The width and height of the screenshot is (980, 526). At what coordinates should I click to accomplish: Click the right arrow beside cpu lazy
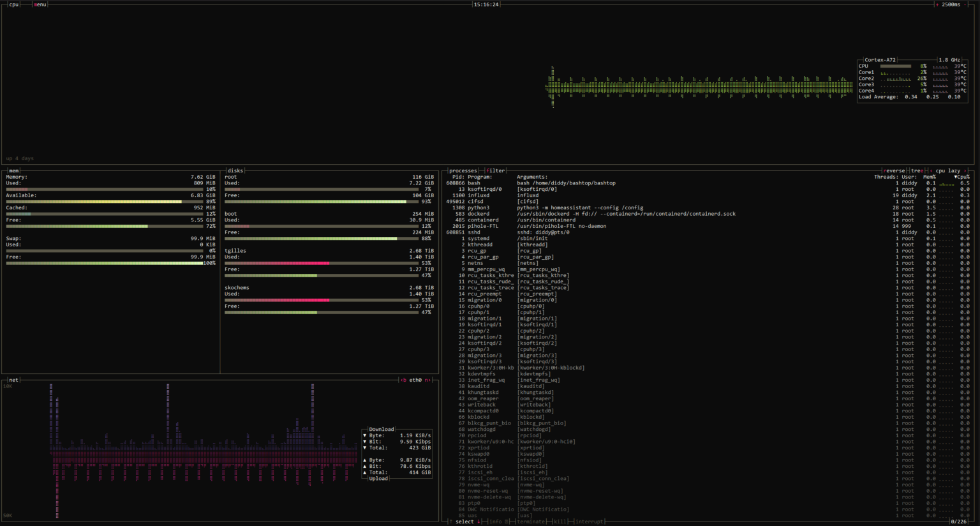965,170
